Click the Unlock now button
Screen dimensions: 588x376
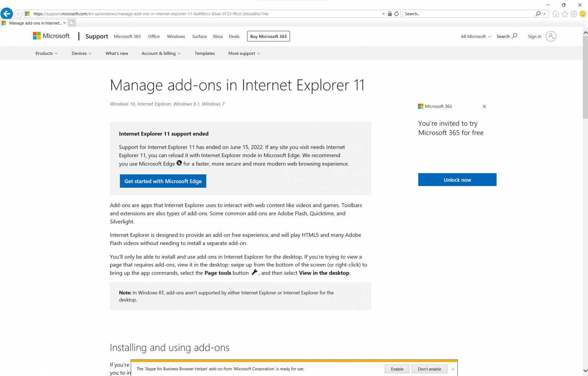[x=457, y=179]
